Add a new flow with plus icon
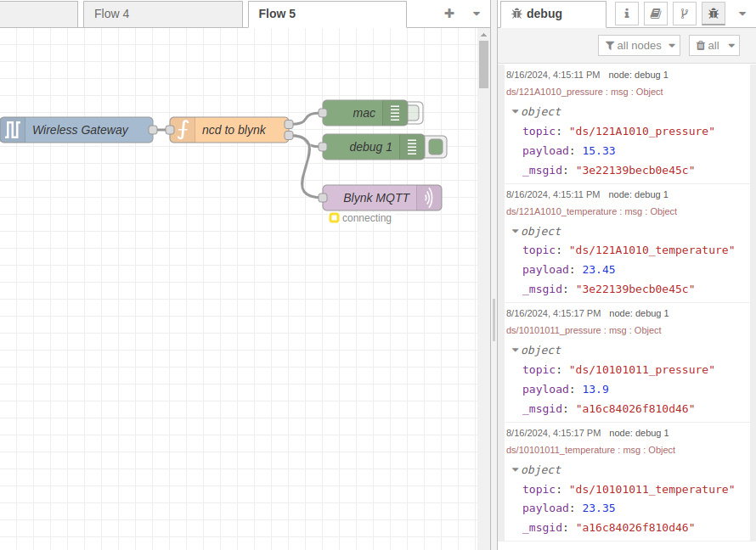 [x=449, y=14]
